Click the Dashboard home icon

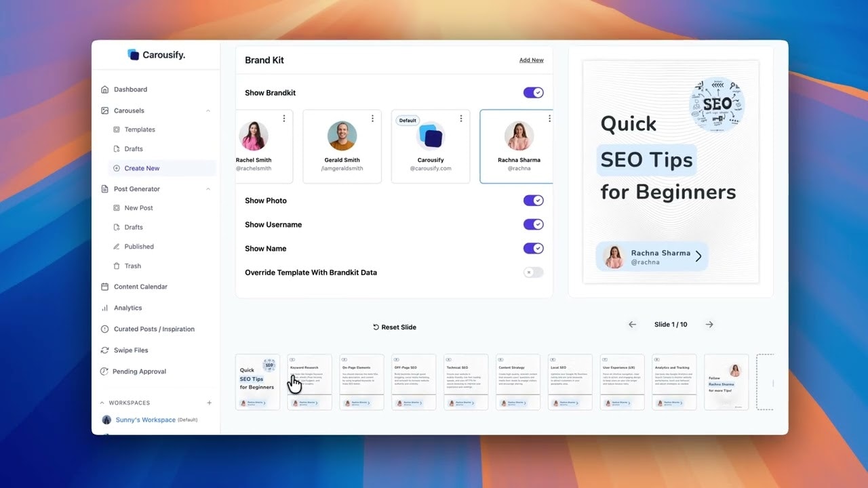point(104,89)
